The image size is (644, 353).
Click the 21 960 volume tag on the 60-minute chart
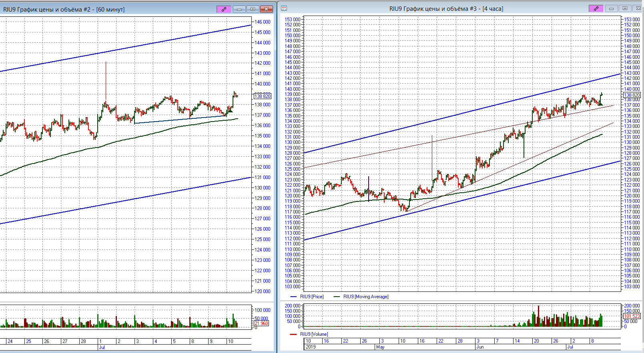261,323
